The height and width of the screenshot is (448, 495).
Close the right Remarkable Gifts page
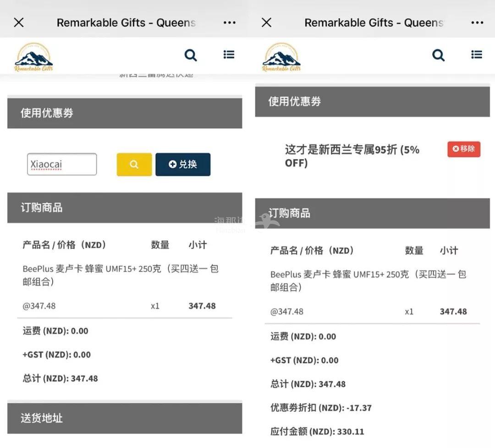click(267, 22)
